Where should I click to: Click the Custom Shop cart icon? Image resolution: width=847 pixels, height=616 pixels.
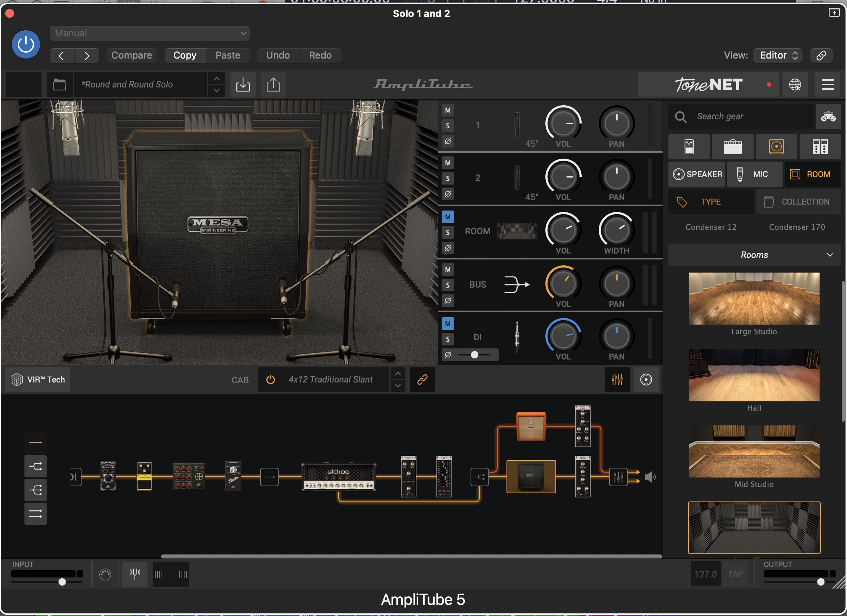pyautogui.click(x=828, y=116)
